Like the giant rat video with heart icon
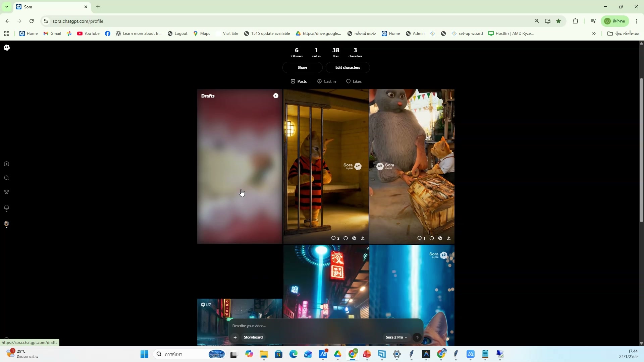 pyautogui.click(x=419, y=238)
